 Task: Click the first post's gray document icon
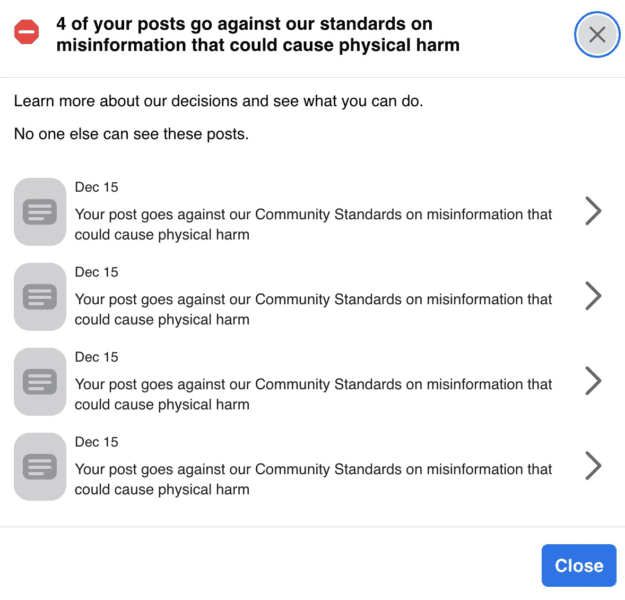(x=40, y=211)
